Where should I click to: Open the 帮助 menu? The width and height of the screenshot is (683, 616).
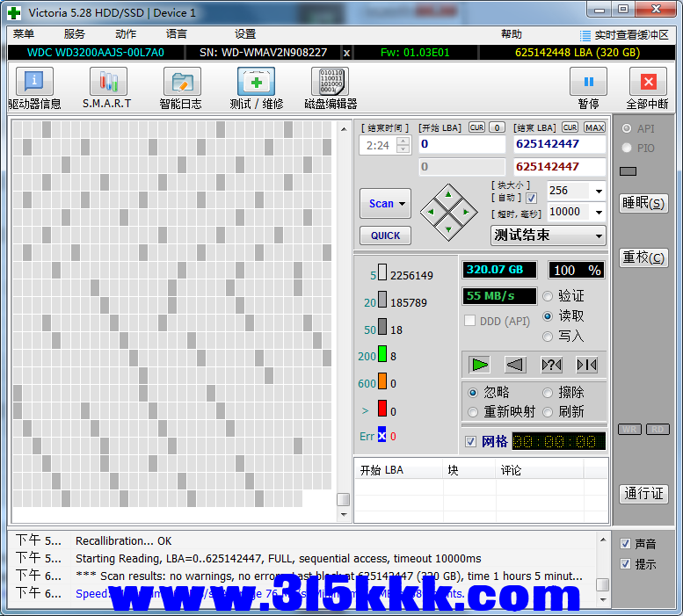512,34
